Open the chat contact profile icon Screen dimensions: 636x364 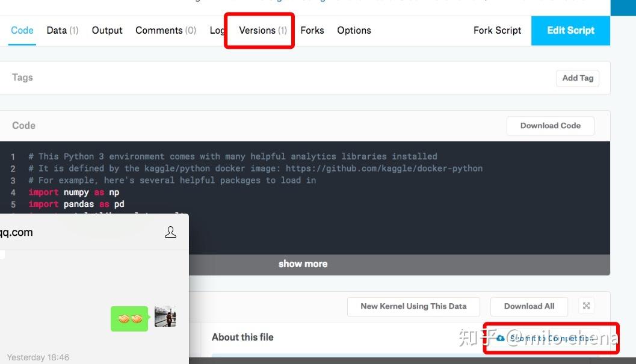tap(170, 232)
